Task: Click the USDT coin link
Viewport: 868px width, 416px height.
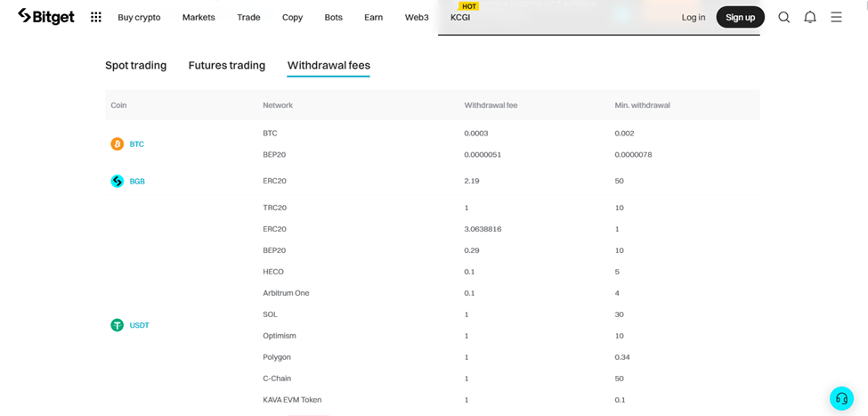Action: click(x=140, y=325)
